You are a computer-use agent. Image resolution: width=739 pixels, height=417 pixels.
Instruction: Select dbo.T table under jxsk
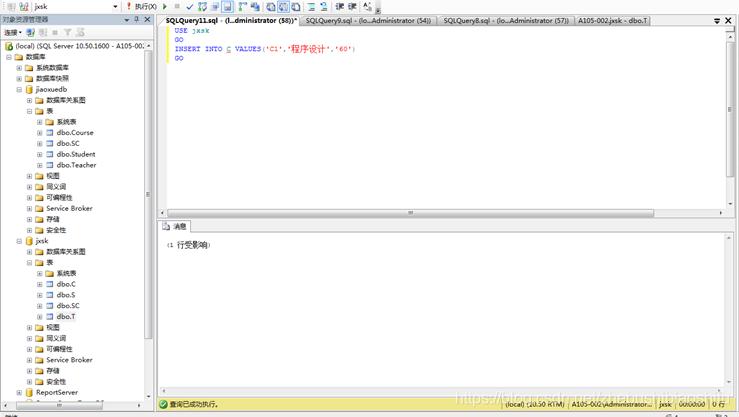(66, 316)
